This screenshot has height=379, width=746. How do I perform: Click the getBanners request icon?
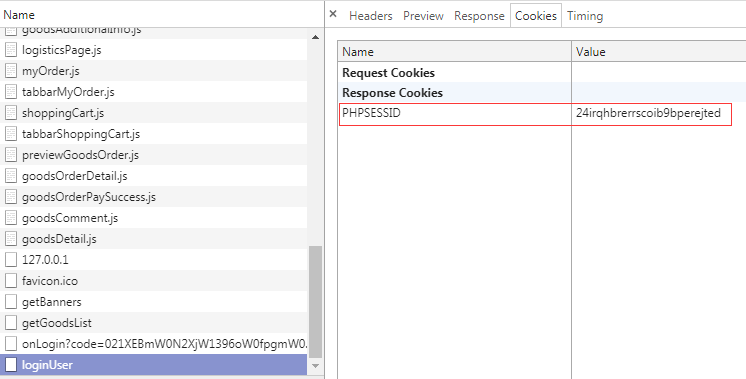(x=10, y=301)
